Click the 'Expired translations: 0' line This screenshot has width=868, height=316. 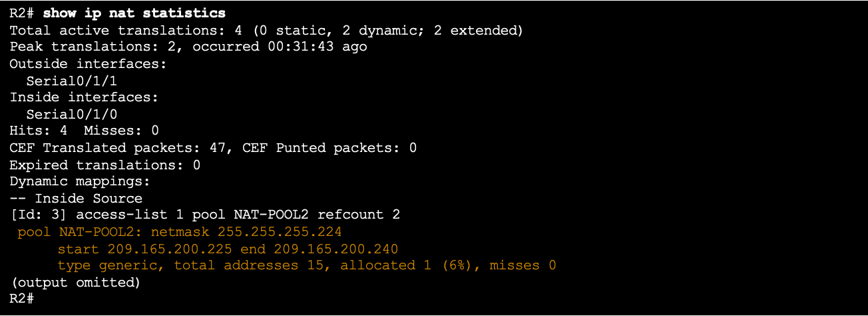click(x=105, y=165)
